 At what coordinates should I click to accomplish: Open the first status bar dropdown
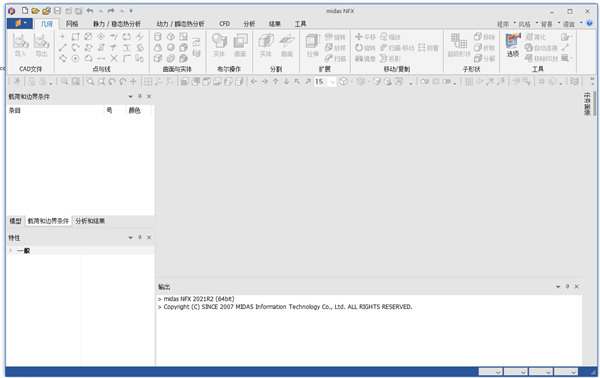click(491, 372)
